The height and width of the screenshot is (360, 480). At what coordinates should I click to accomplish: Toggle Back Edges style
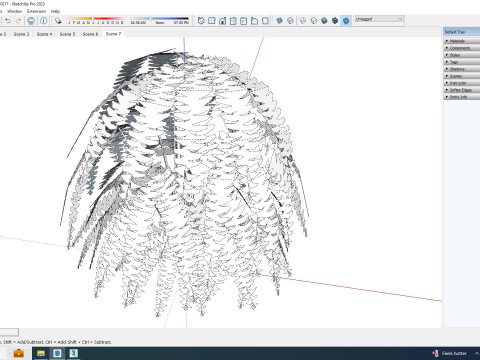(290, 21)
